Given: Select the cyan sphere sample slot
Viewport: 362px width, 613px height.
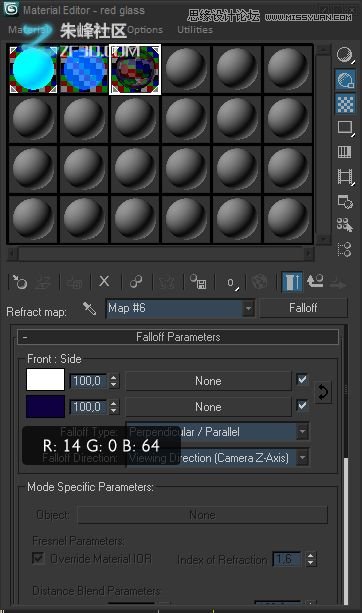Looking at the screenshot, I should (33, 70).
